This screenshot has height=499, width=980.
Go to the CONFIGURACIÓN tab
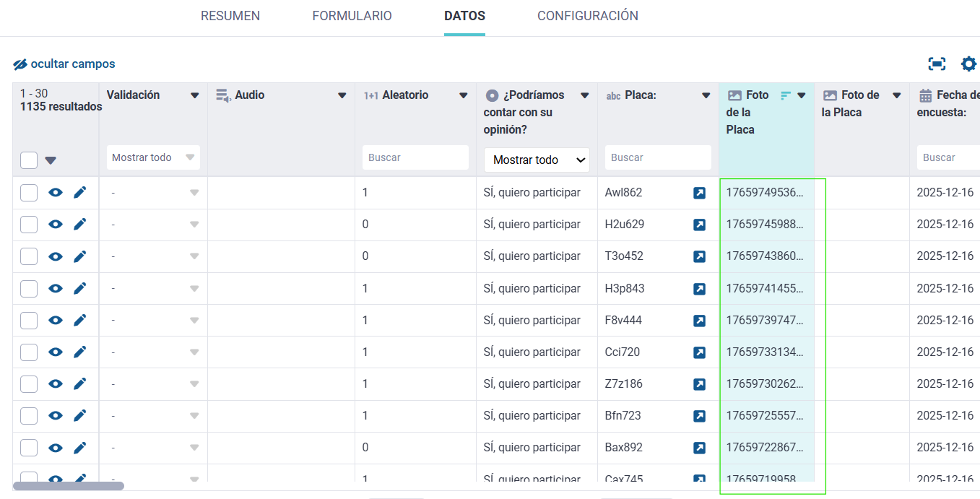click(587, 16)
